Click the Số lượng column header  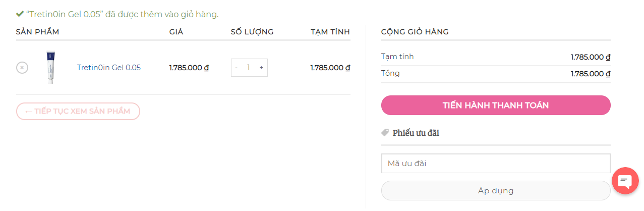[252, 32]
